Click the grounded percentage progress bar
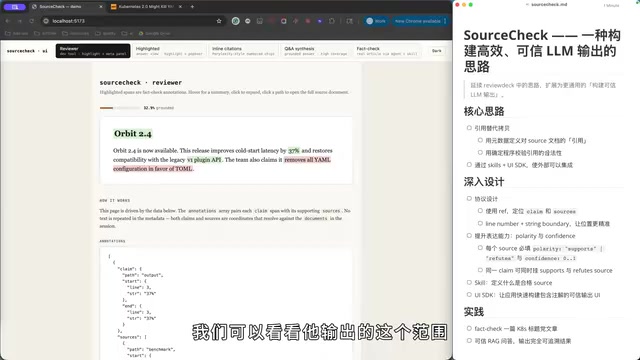The height and width of the screenshot is (360, 640). coord(120,108)
